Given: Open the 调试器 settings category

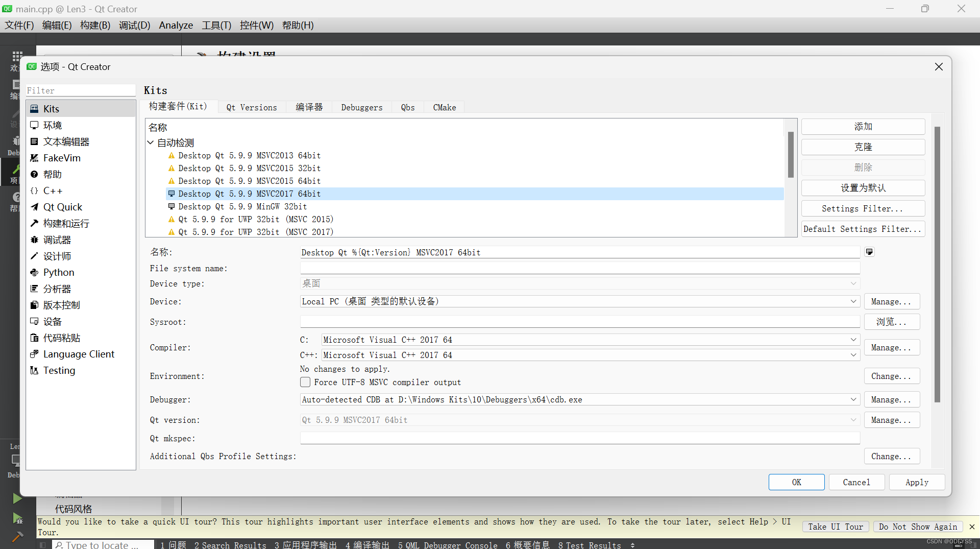Looking at the screenshot, I should (x=81, y=240).
